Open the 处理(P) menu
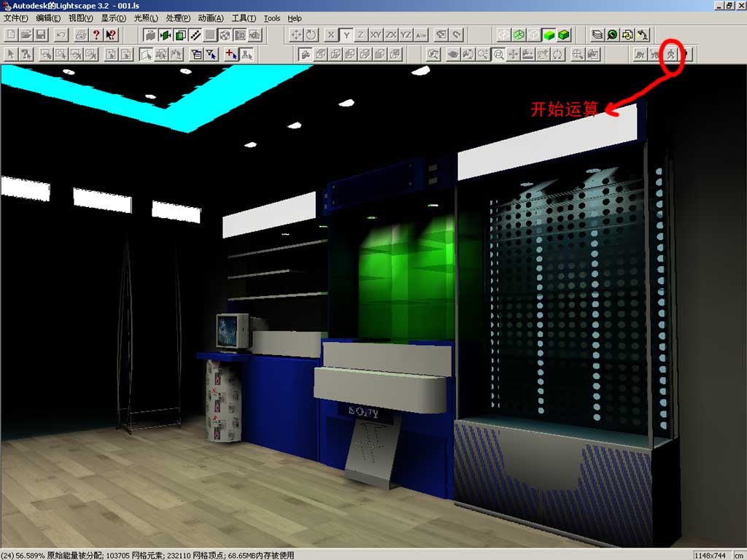 178,18
